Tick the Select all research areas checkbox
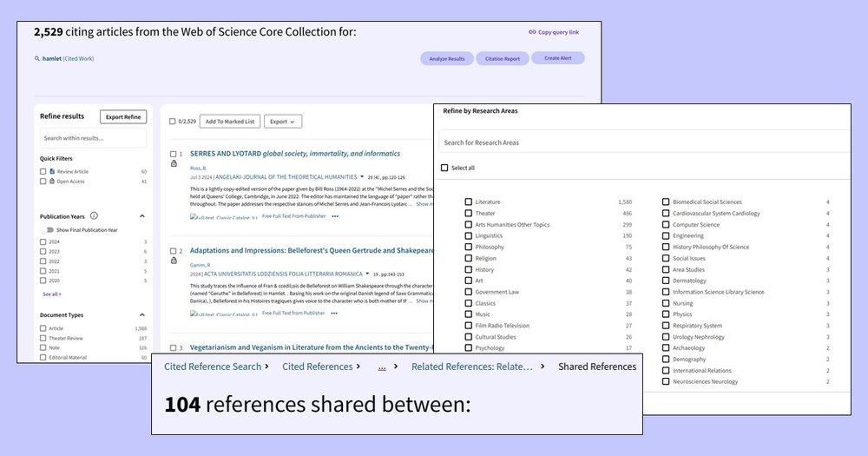 click(x=444, y=168)
